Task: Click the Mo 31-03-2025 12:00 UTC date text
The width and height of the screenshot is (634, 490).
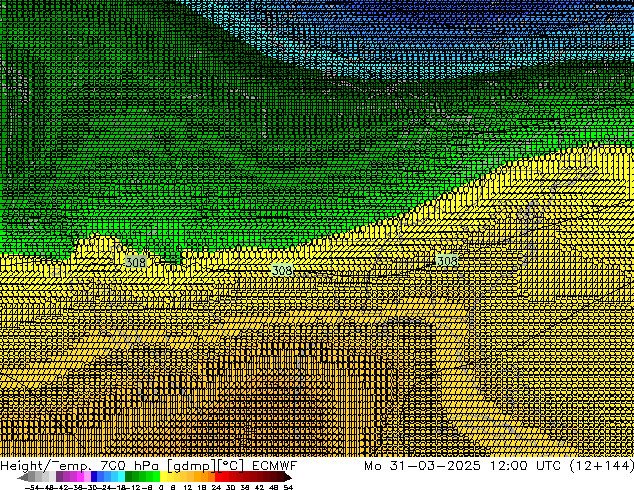Action: (x=463, y=466)
